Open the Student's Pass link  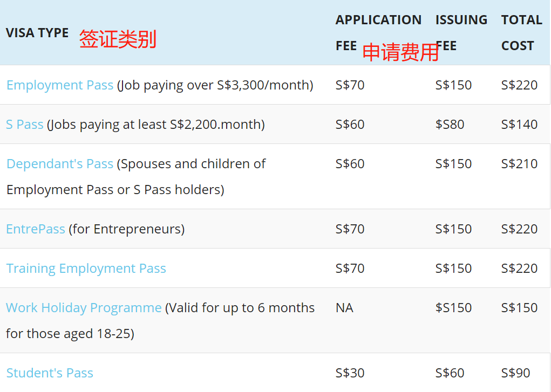[x=50, y=373]
